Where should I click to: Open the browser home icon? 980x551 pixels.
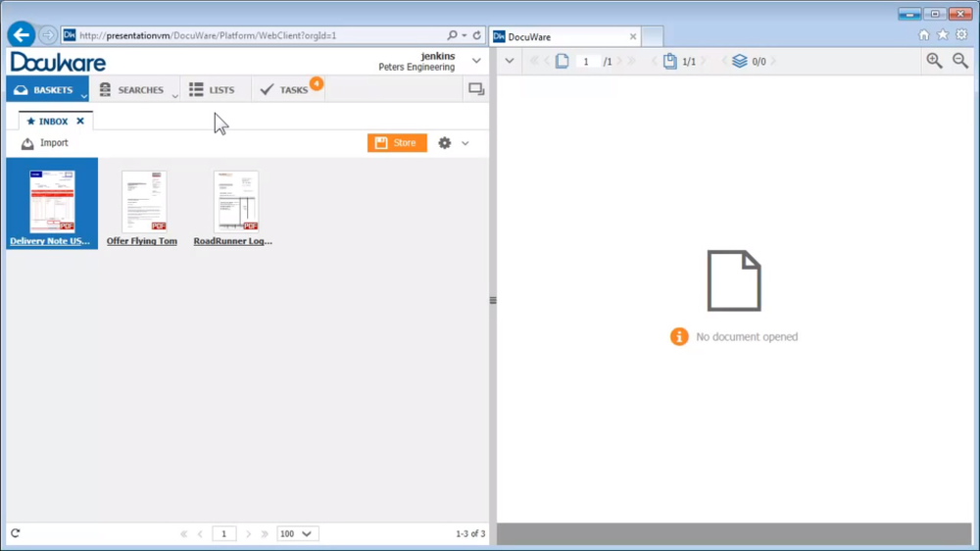(x=924, y=35)
